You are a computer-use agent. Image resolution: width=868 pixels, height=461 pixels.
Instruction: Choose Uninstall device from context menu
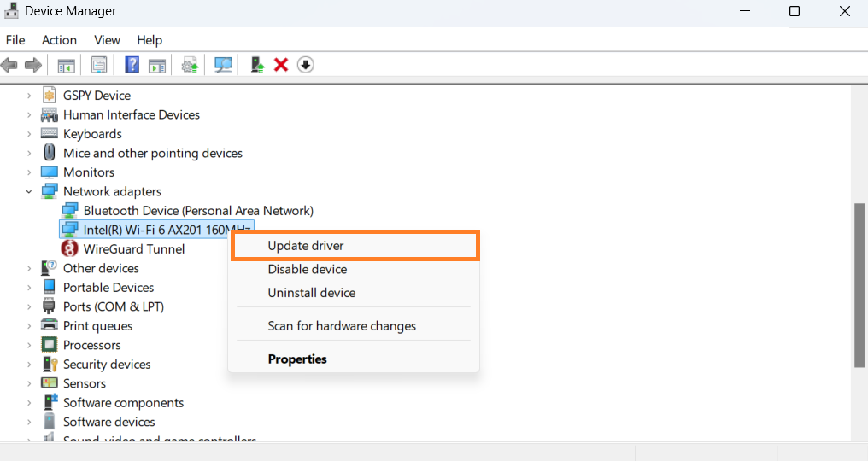click(x=355, y=293)
